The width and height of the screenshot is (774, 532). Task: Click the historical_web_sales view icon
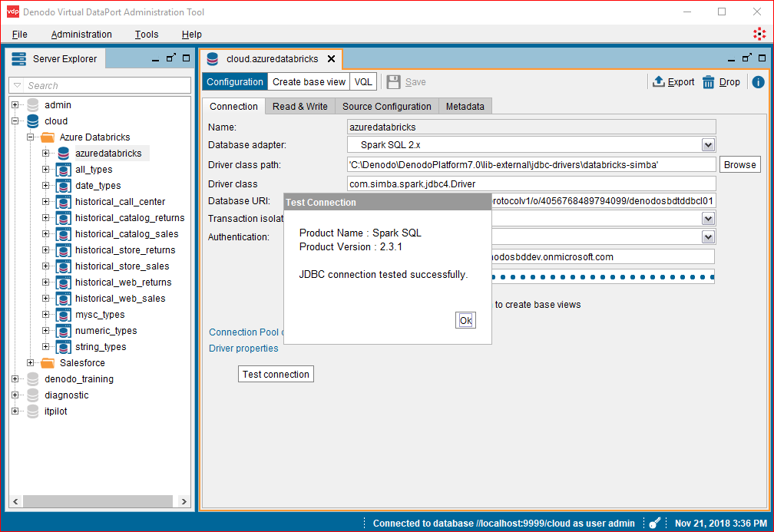pos(63,299)
